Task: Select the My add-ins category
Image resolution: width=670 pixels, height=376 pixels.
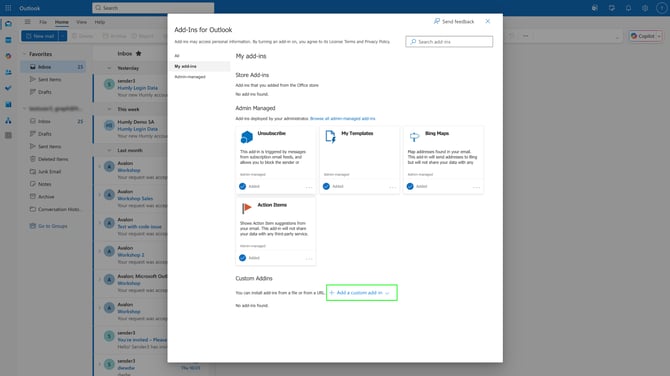Action: coord(200,66)
